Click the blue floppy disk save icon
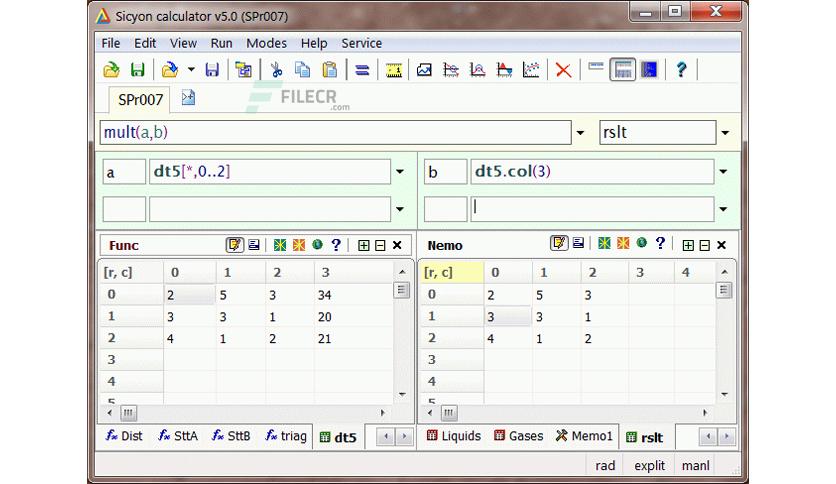This screenshot has height=484, width=836. coord(212,70)
